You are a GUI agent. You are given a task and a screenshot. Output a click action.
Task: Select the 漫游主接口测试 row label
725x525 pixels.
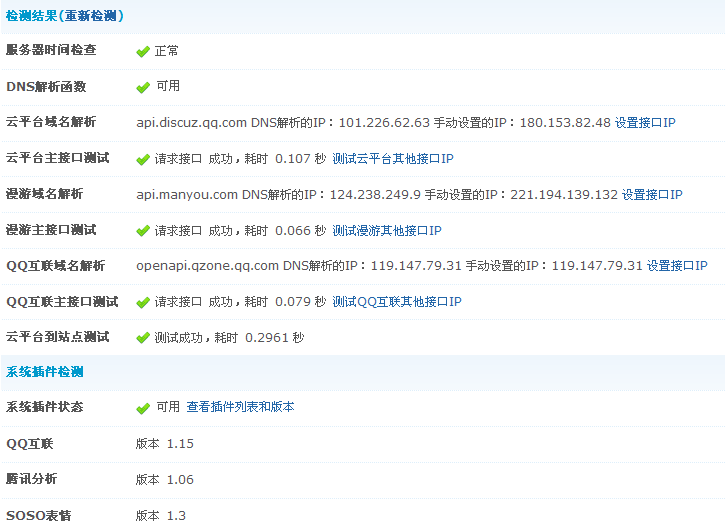(51, 229)
